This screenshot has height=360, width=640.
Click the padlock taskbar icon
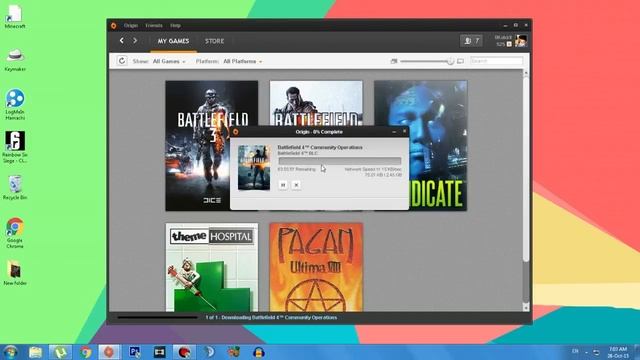[259, 352]
